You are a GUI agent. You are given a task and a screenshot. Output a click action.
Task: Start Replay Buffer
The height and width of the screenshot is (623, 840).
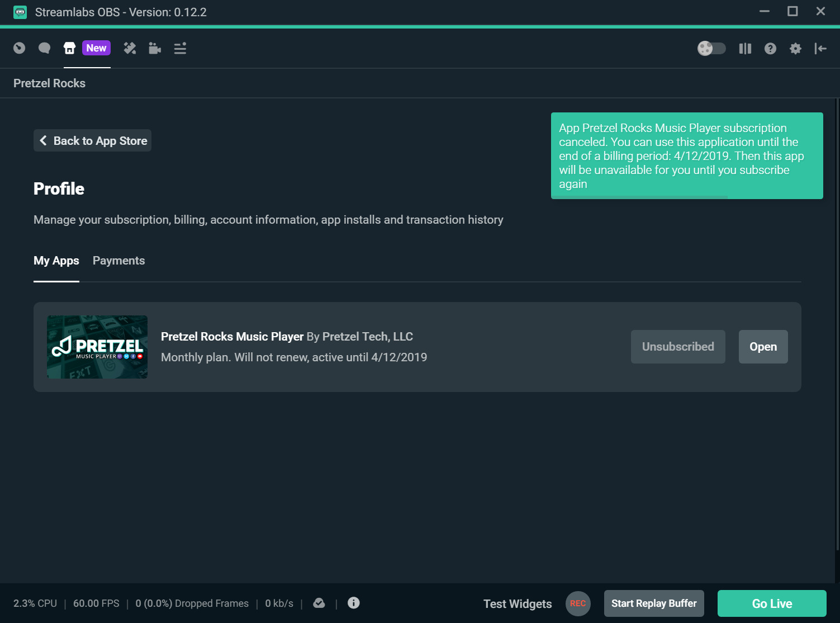pyautogui.click(x=654, y=603)
